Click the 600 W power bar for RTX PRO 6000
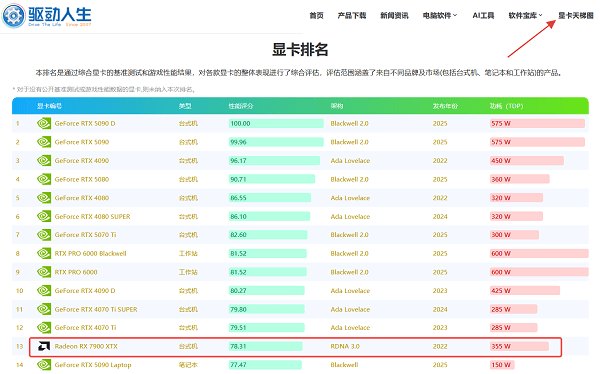Image resolution: width=600 pixels, height=374 pixels. [539, 272]
